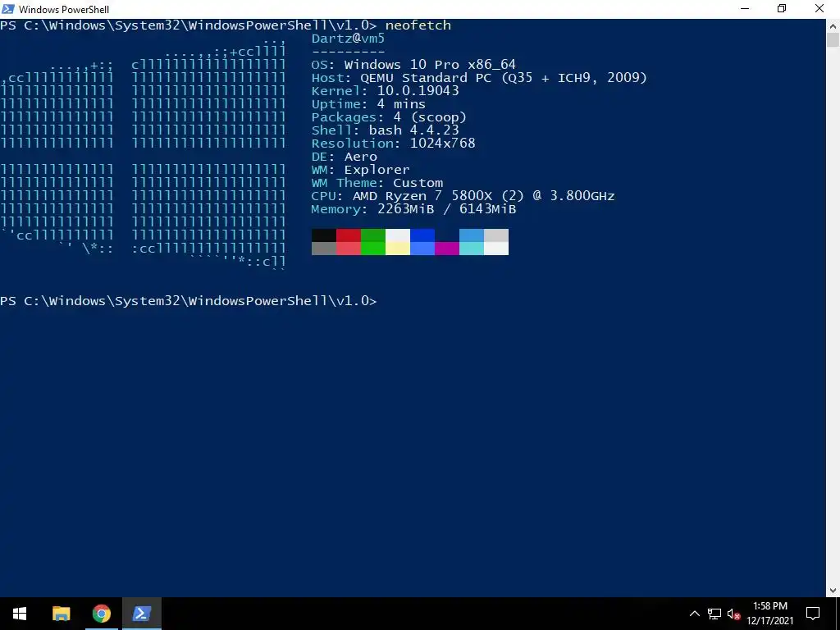
Task: Click the cyan color block
Action: coord(472,249)
